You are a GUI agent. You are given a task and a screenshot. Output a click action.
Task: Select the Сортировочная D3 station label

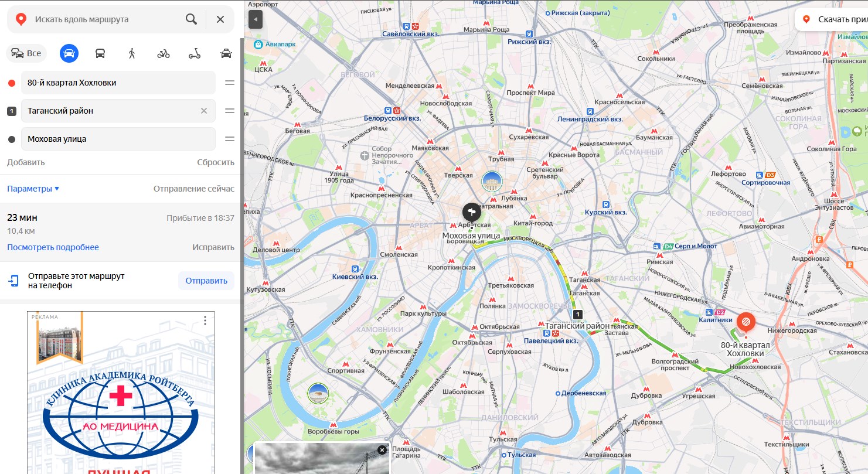(x=765, y=182)
